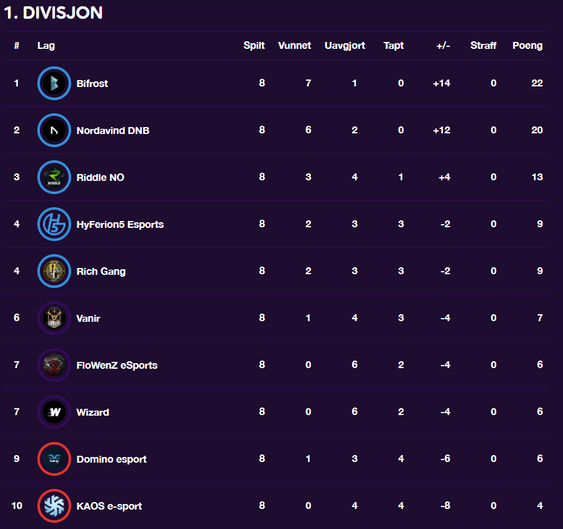
Task: Click the Bifrost team logo
Action: point(54,83)
